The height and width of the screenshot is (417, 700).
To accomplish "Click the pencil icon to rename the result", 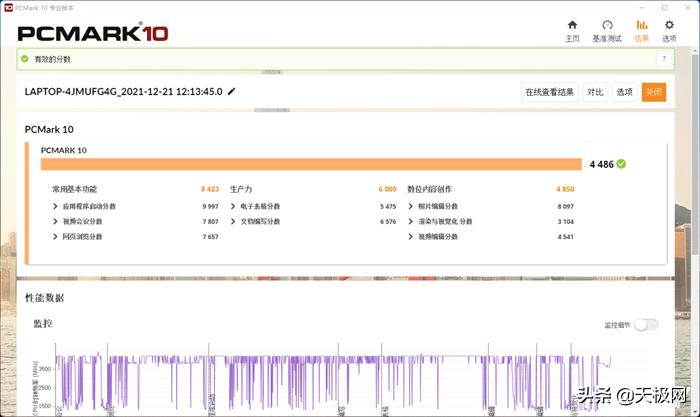I will pos(231,92).
